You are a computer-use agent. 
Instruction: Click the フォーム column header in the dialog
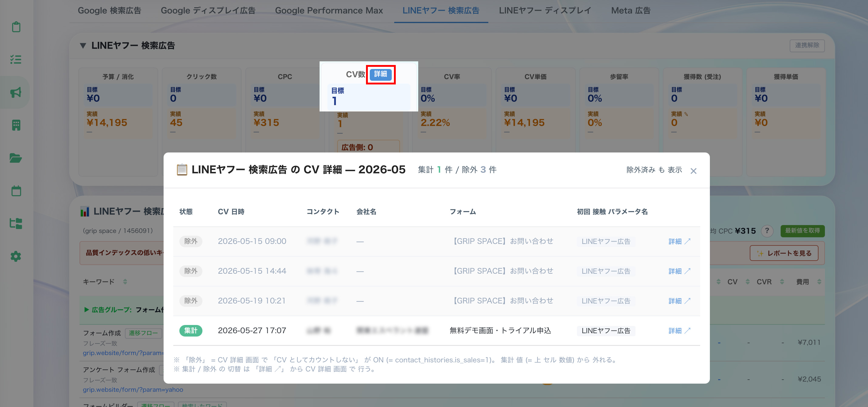coord(463,212)
